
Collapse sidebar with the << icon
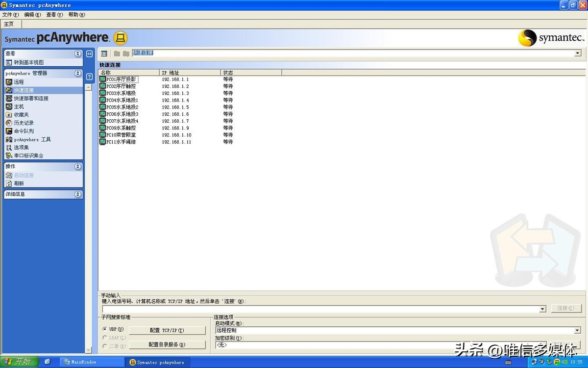pos(90,54)
